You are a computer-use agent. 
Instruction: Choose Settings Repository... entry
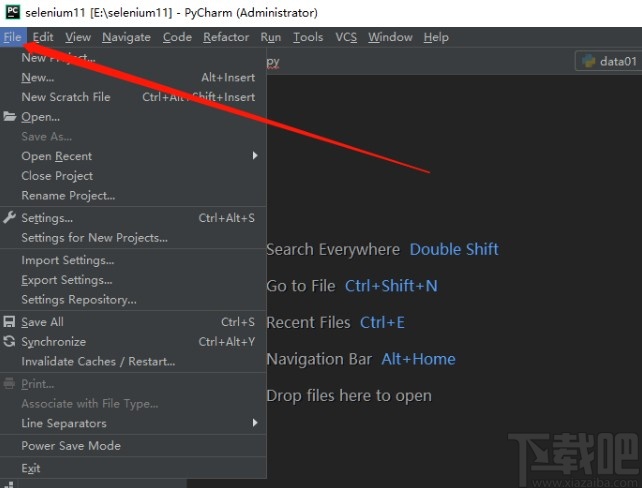133,299
